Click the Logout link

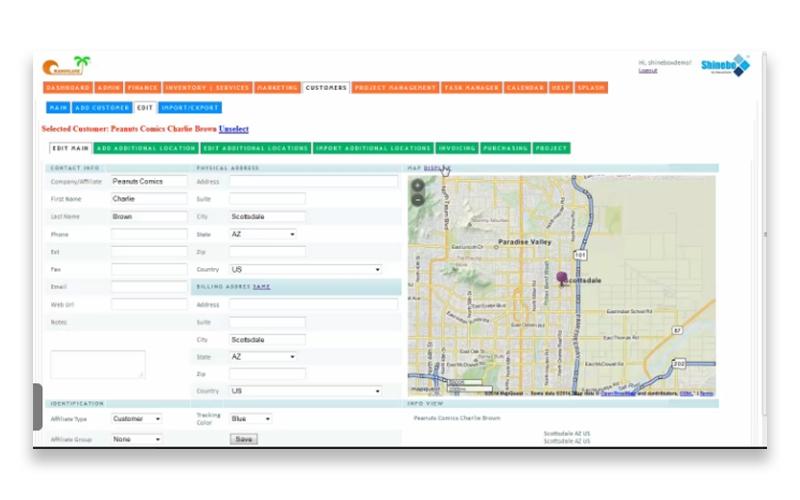648,70
